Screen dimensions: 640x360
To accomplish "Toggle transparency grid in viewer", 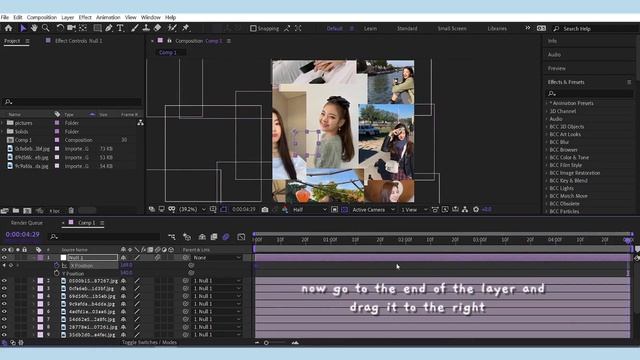I will pyautogui.click(x=344, y=209).
